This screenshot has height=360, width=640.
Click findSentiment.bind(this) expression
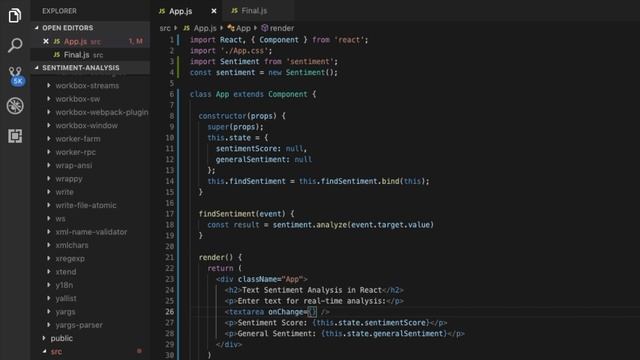pos(363,181)
